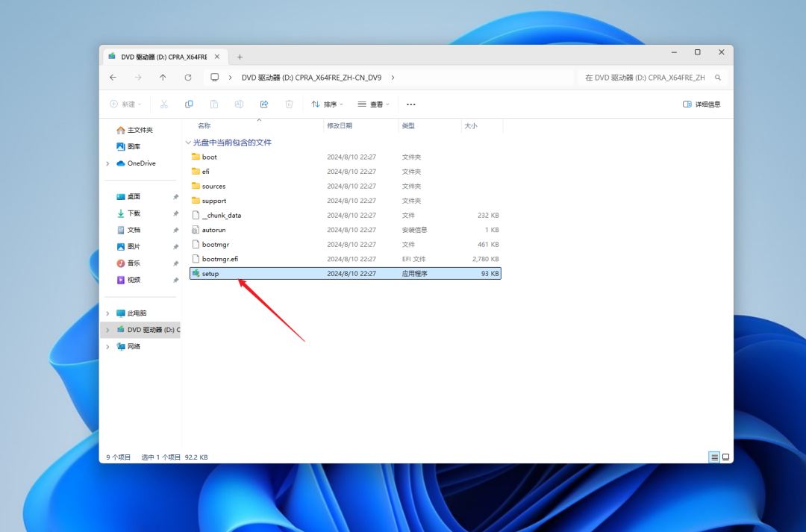Open 下载 in the sidebar
Image resolution: width=806 pixels, height=532 pixels.
[x=134, y=213]
